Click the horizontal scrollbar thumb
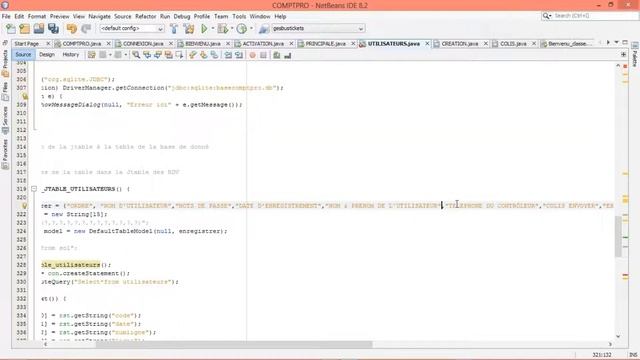640x360 pixels. click(x=234, y=344)
